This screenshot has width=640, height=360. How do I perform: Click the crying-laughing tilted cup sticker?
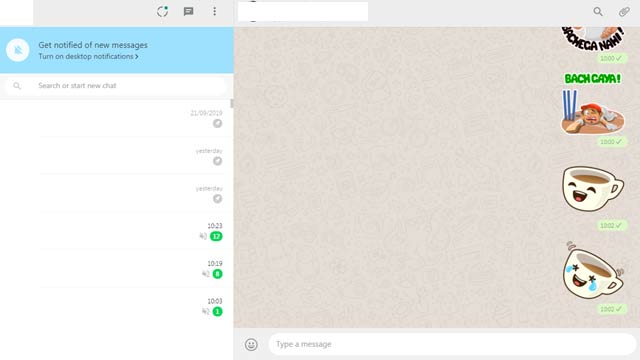(593, 270)
